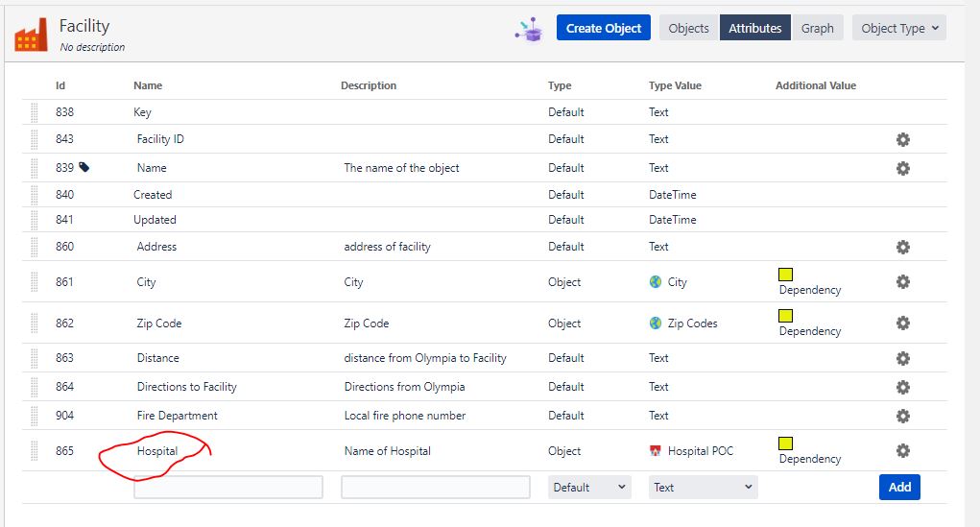Open settings gear for Address row
Image resolution: width=980 pixels, height=527 pixels.
902,247
